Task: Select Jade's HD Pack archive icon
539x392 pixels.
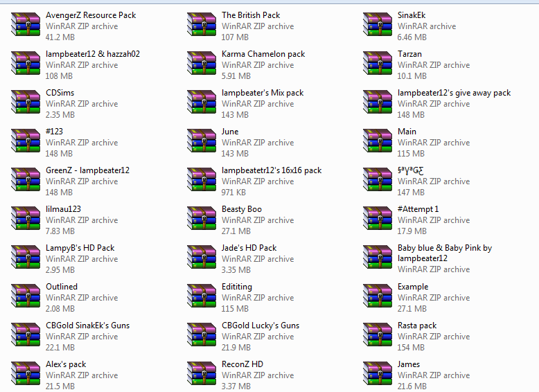Action: (x=202, y=258)
